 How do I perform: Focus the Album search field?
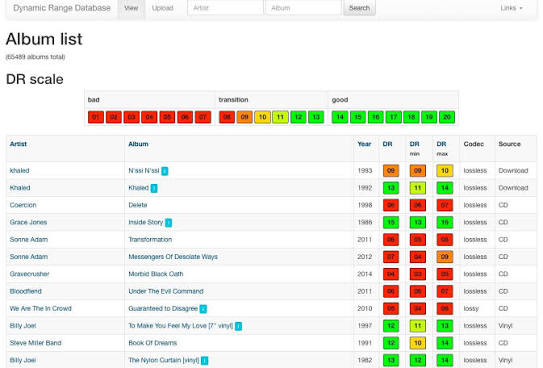pos(303,8)
